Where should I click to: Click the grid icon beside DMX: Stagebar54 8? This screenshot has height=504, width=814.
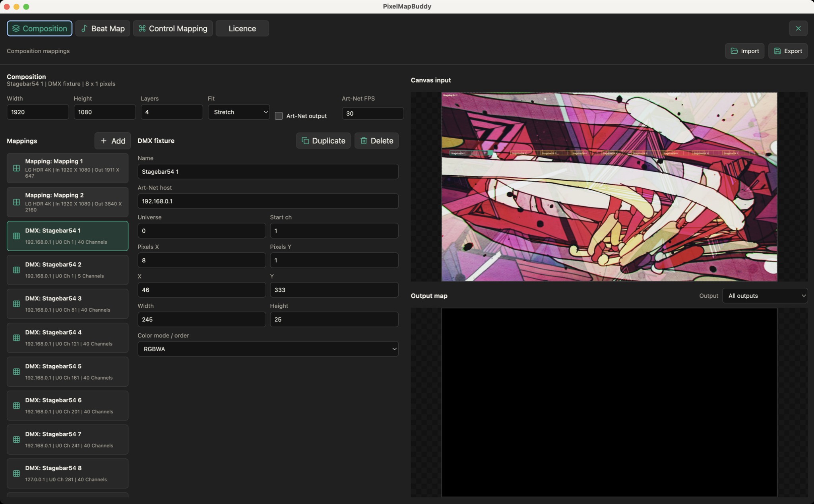coord(16,473)
